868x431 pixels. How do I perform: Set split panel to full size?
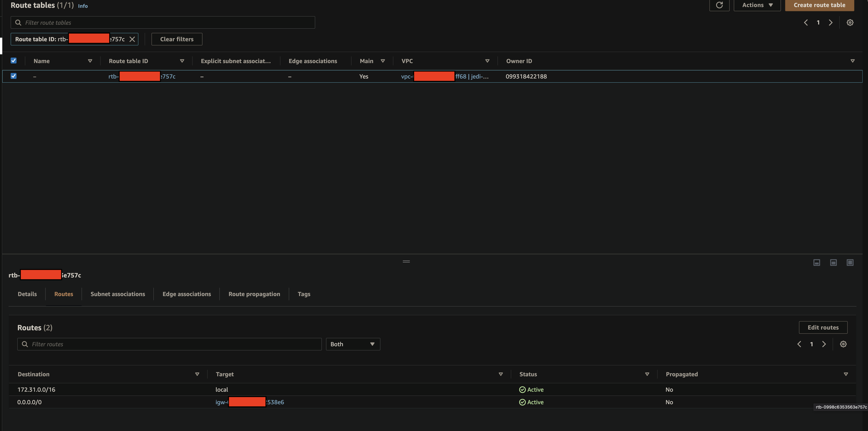pos(850,262)
